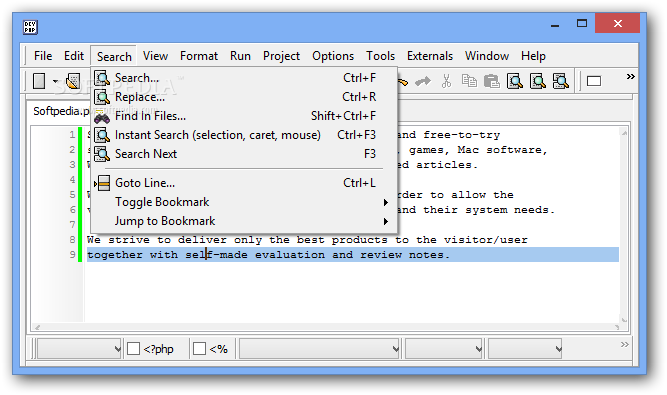Click the editor vertical scrollbar down arrow

(624, 320)
